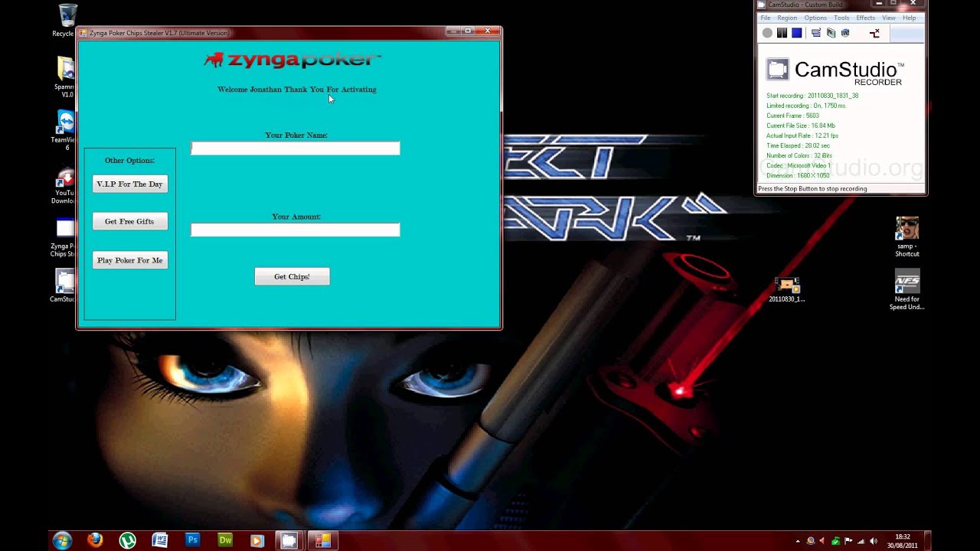This screenshot has width=980, height=551.
Task: Select the 20110830_1... video file on desktop
Action: (x=787, y=289)
